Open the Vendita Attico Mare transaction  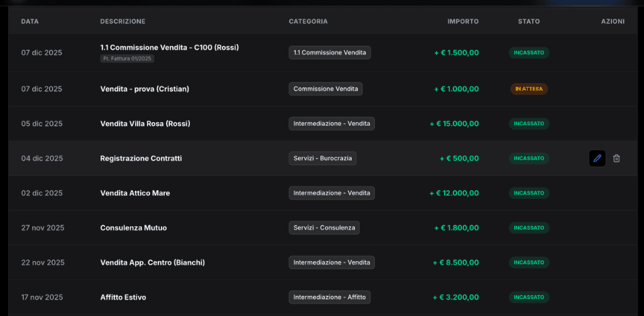[135, 193]
